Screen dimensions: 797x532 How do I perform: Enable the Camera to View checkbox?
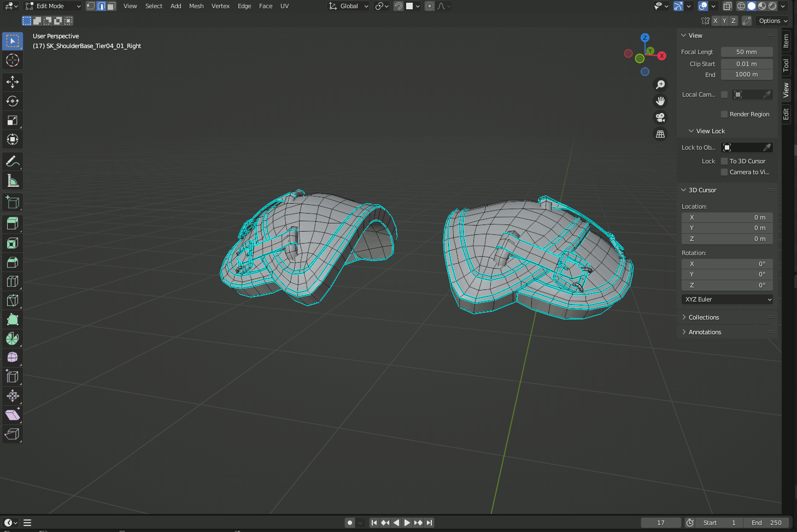(725, 172)
